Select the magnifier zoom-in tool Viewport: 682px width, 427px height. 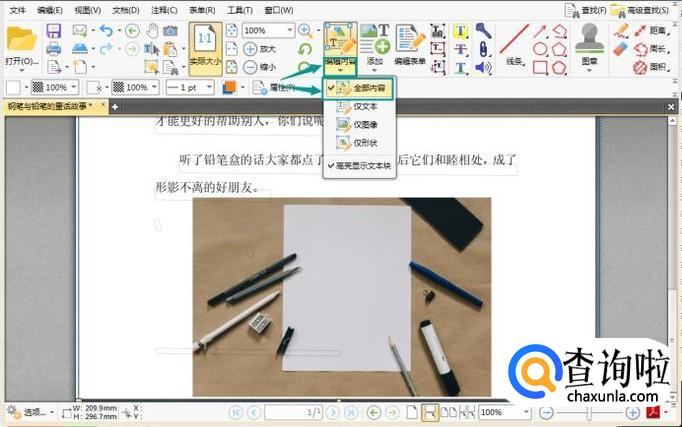[305, 31]
